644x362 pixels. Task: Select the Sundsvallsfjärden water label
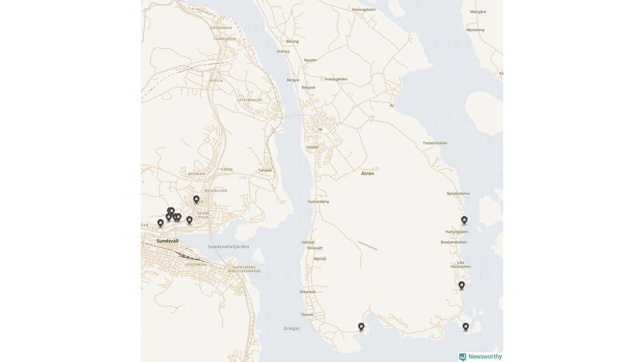point(229,247)
